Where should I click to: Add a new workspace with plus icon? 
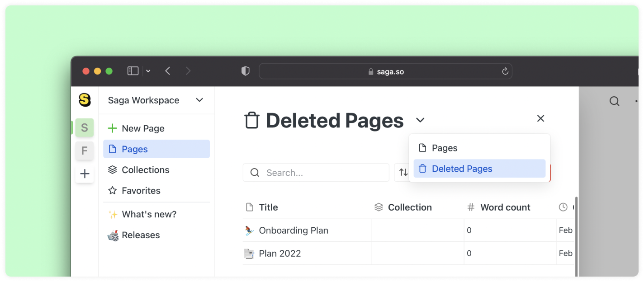point(85,174)
